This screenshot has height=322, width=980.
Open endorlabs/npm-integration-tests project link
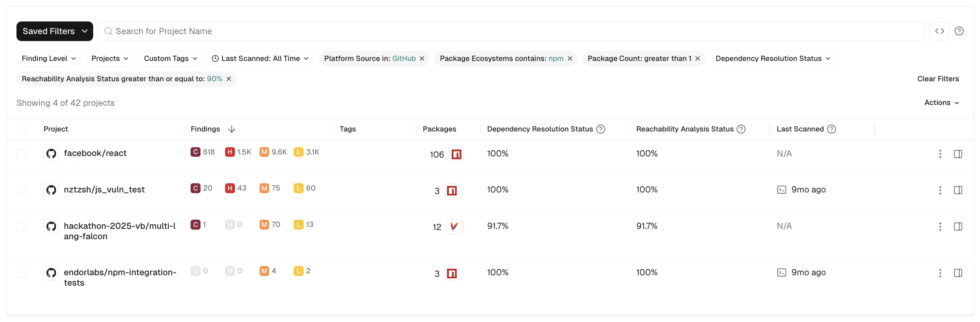pyautogui.click(x=120, y=278)
